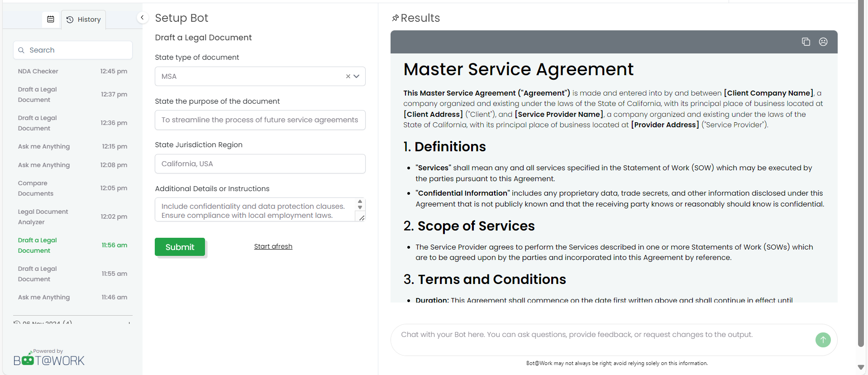Click the chat with your Bot input box
This screenshot has height=375, width=868.
click(x=602, y=339)
